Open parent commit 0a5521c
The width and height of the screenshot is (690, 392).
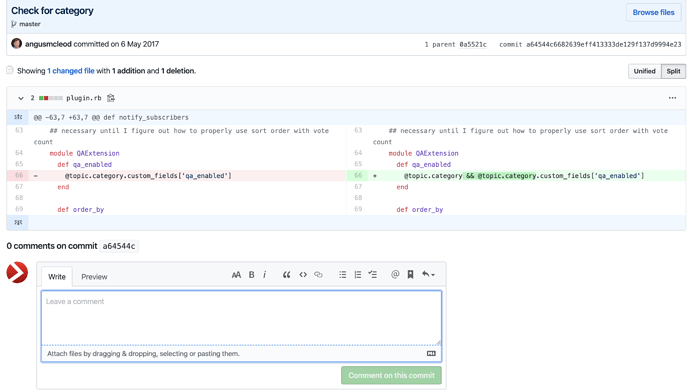click(473, 44)
